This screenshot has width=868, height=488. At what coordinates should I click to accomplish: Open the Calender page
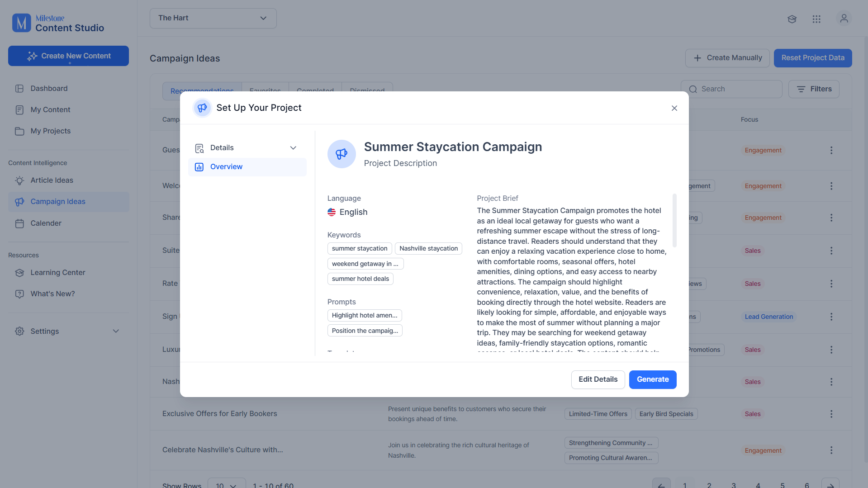(x=46, y=223)
